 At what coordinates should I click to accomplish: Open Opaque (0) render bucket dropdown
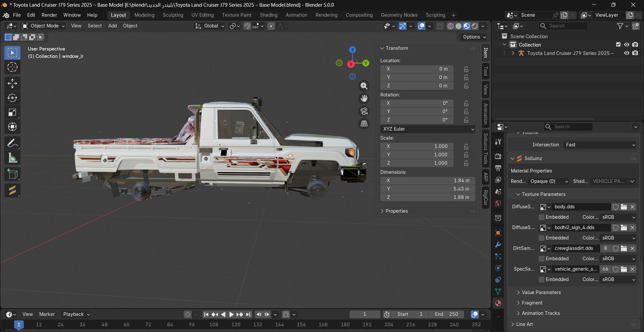coord(548,181)
